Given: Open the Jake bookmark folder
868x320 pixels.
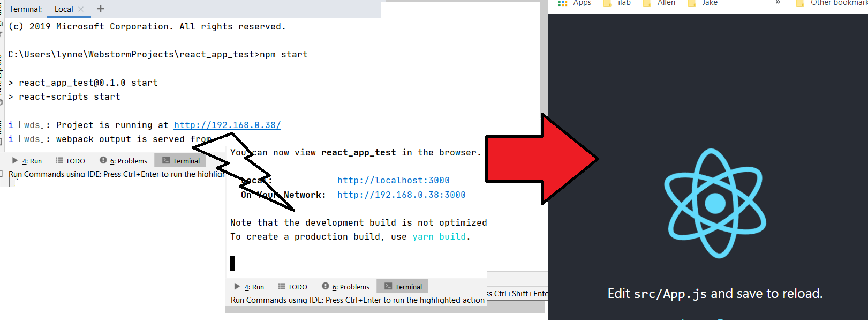Looking at the screenshot, I should click(703, 3).
